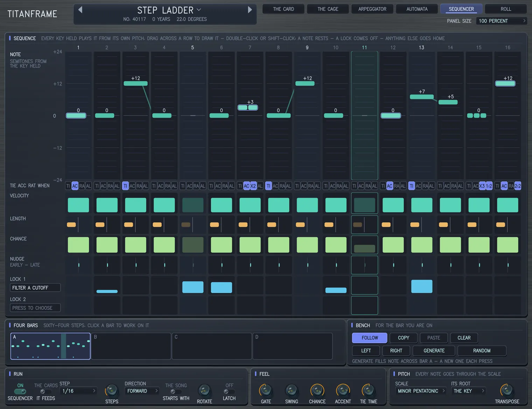Toggle the Song Starts With switch
Screen dimensions: 532x409
pyautogui.click(x=175, y=392)
